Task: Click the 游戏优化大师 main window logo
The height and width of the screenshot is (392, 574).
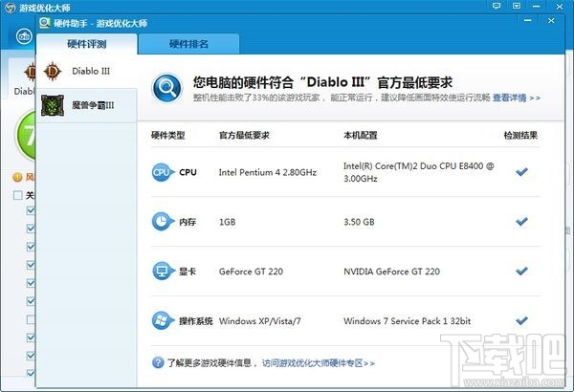Action: tap(10, 8)
